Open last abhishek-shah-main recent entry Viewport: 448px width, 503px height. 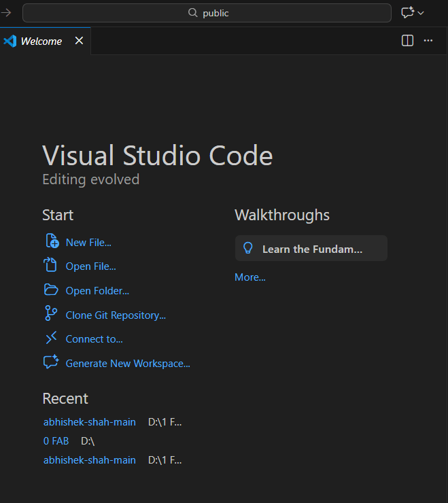tap(90, 460)
